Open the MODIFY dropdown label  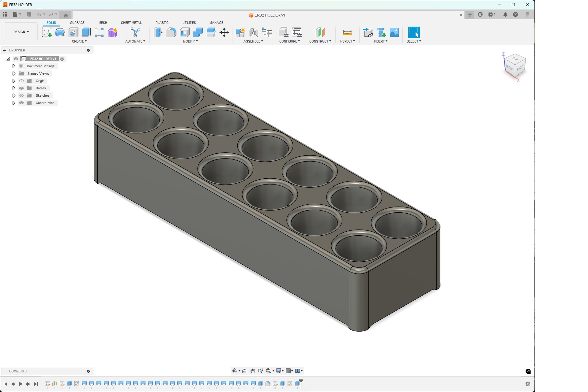click(x=190, y=41)
